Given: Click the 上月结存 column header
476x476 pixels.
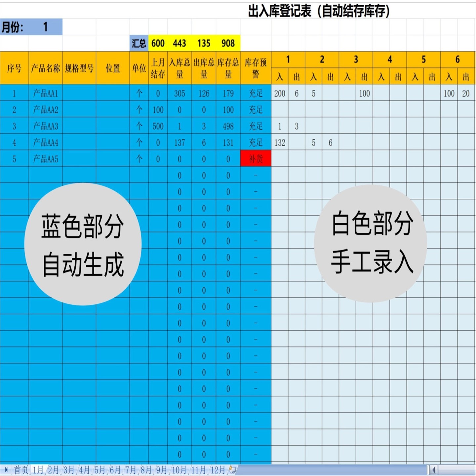Looking at the screenshot, I should [x=158, y=68].
